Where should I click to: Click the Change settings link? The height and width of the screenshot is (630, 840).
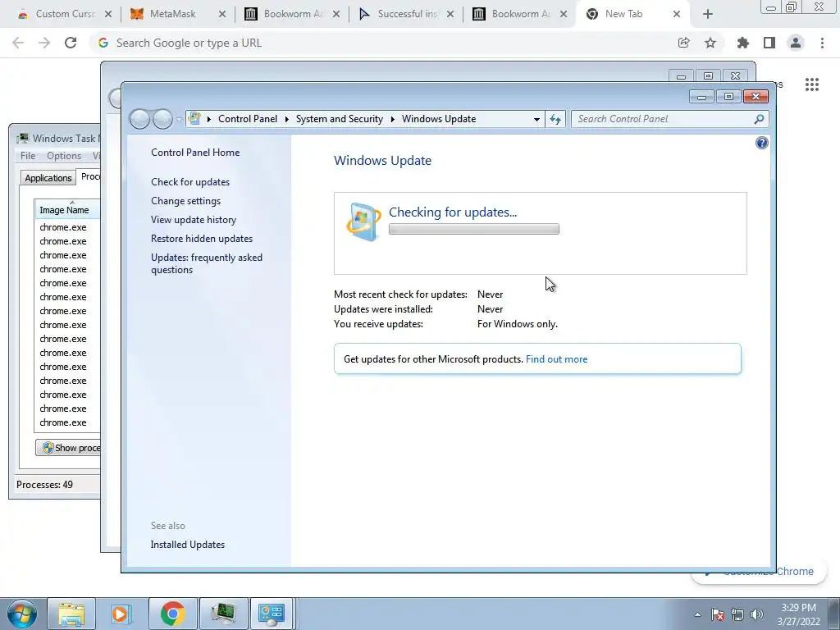click(x=185, y=200)
